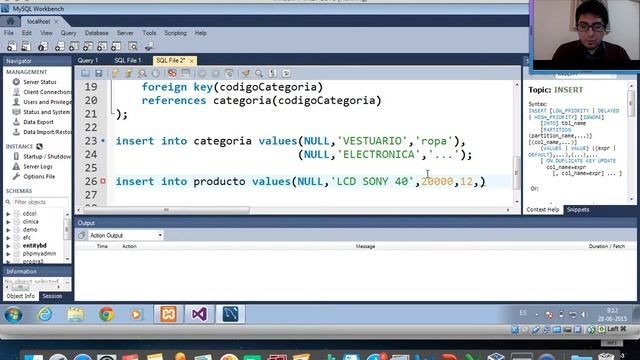Run Explain plan for statement icon

142,73
